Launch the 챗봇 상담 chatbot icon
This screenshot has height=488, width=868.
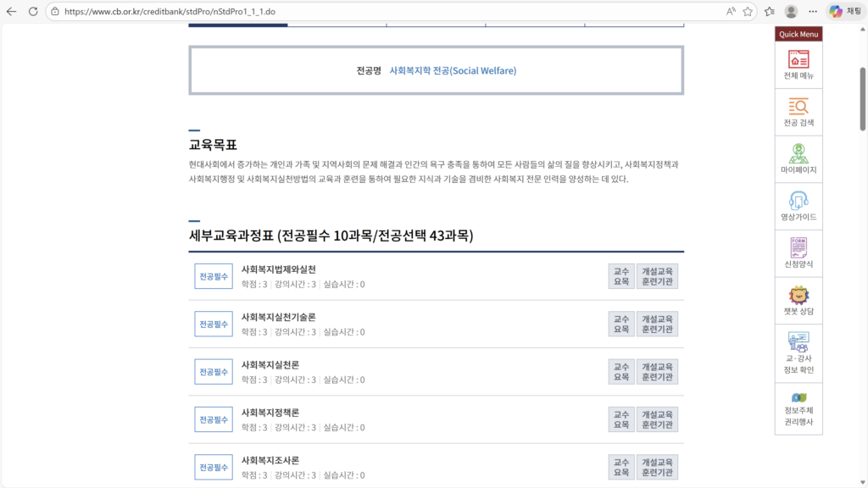click(x=798, y=301)
